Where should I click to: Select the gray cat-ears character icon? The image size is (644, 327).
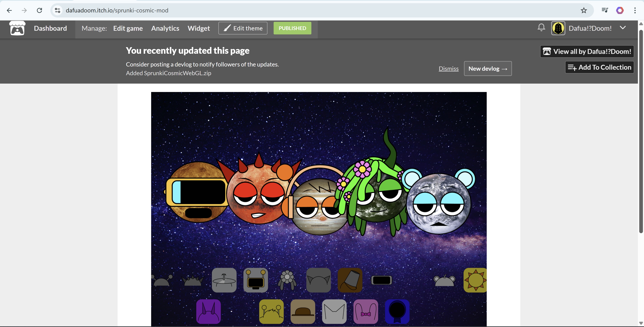click(319, 280)
